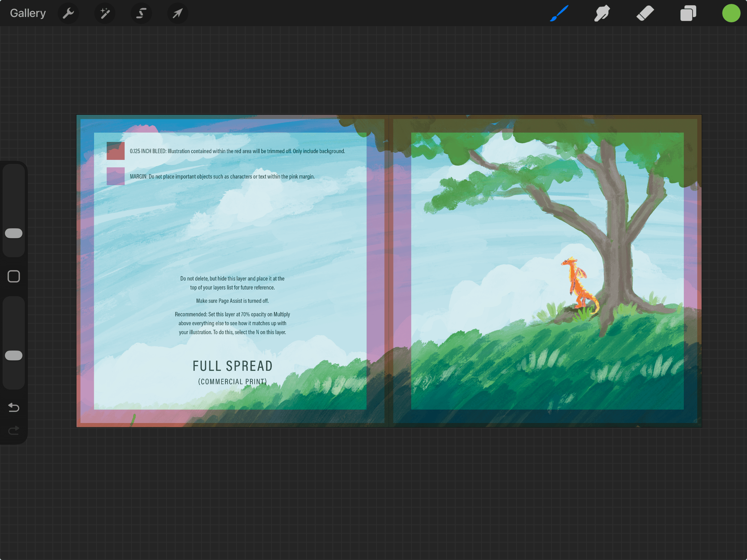Image resolution: width=747 pixels, height=560 pixels.
Task: Return to the Gallery
Action: click(x=28, y=13)
